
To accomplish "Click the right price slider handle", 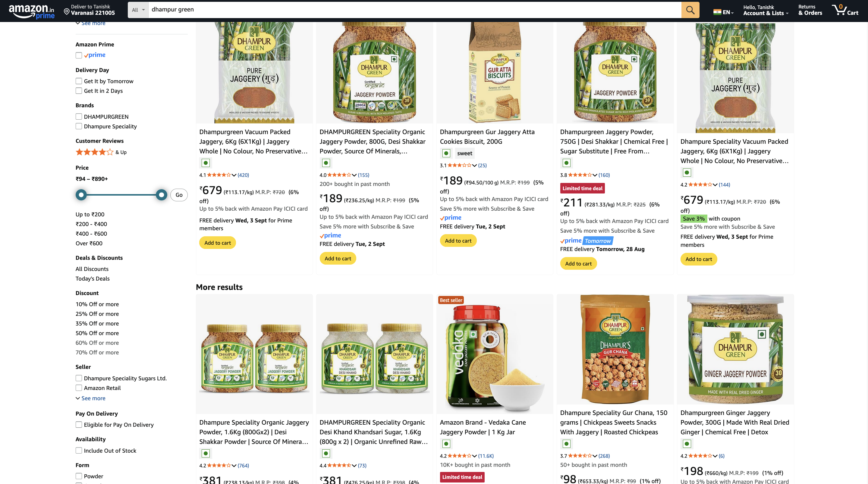I will [162, 195].
